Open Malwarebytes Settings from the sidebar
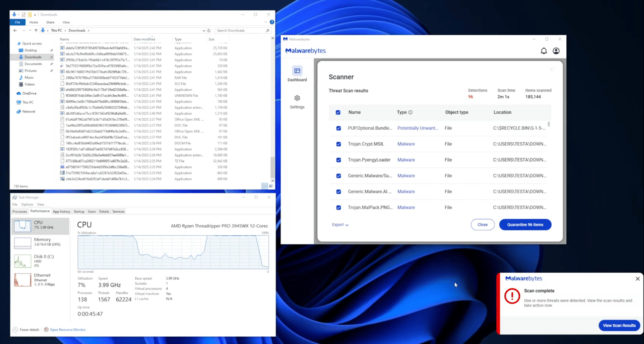The image size is (644, 344). (x=297, y=102)
